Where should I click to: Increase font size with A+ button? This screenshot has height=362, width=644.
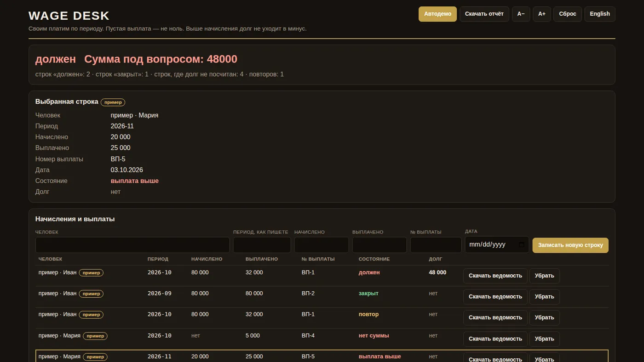[x=542, y=14]
